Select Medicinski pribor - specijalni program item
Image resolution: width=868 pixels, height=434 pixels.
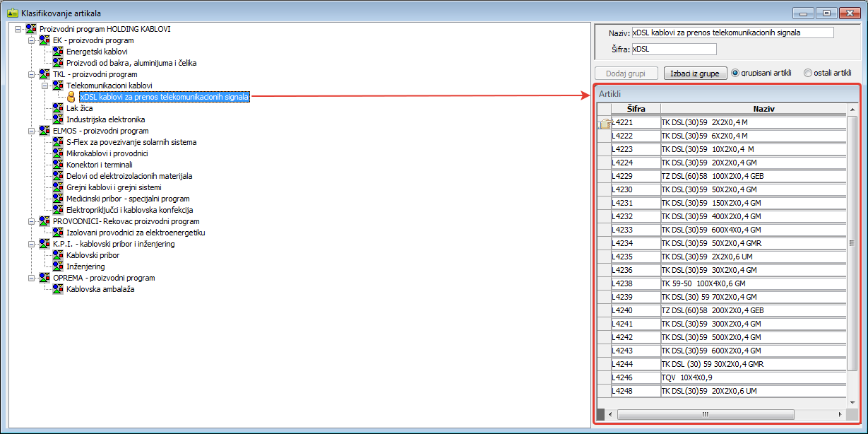pyautogui.click(x=128, y=199)
